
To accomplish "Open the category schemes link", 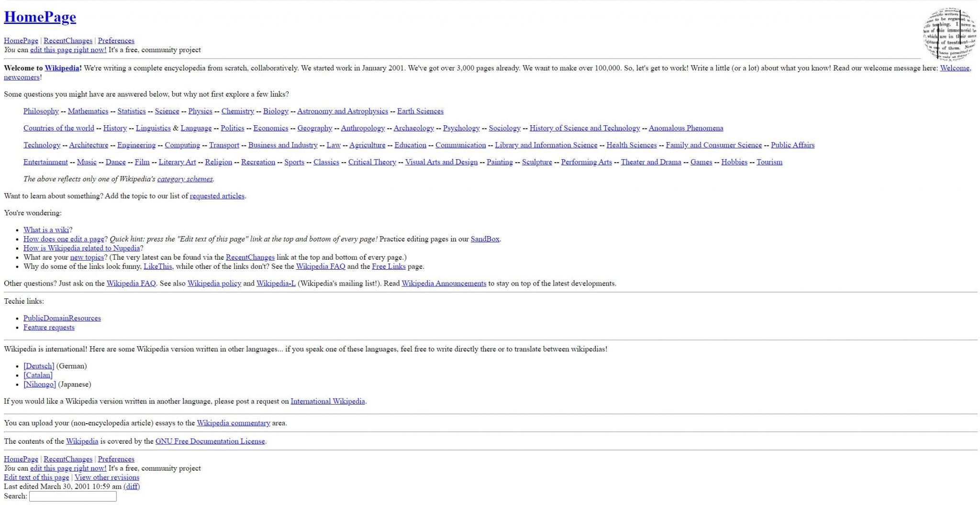I will point(185,179).
